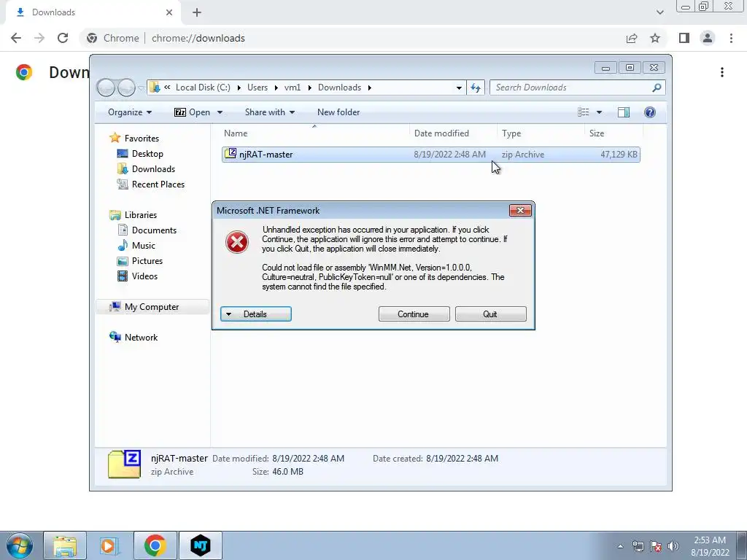Click the share page icon in Chrome
This screenshot has height=560, width=747.
point(632,38)
